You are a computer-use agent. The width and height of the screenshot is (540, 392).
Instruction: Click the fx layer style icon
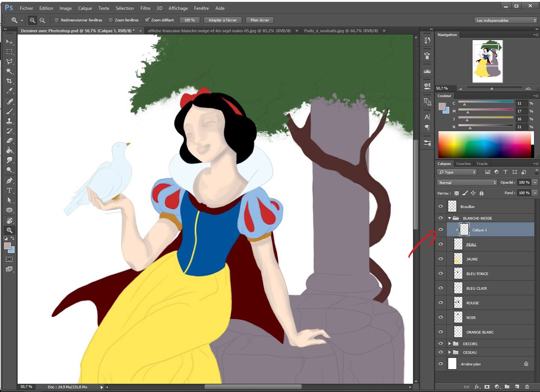click(x=477, y=387)
